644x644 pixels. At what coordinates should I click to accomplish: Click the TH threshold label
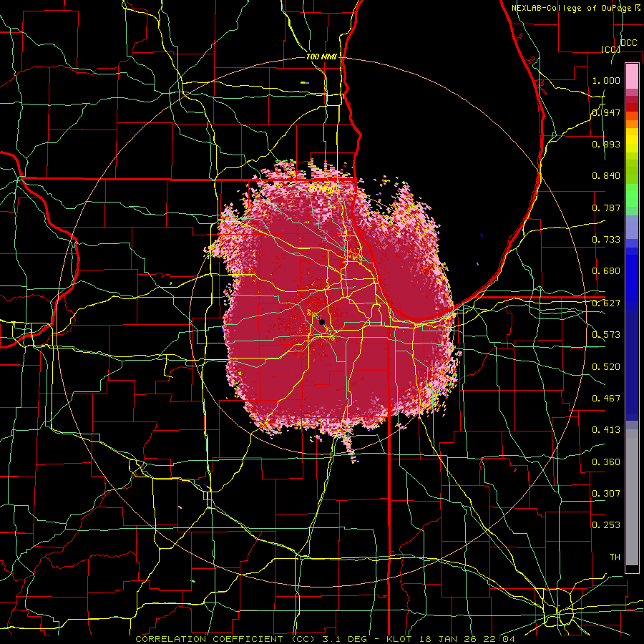615,557
